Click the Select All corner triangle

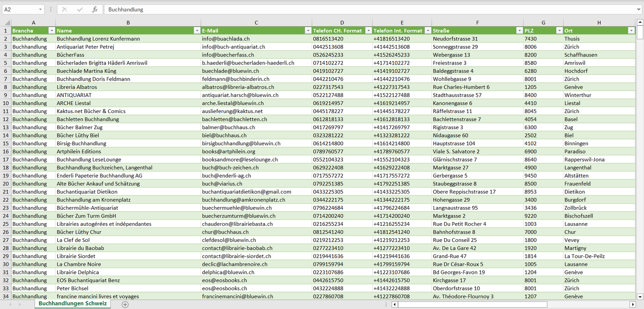(x=6, y=22)
